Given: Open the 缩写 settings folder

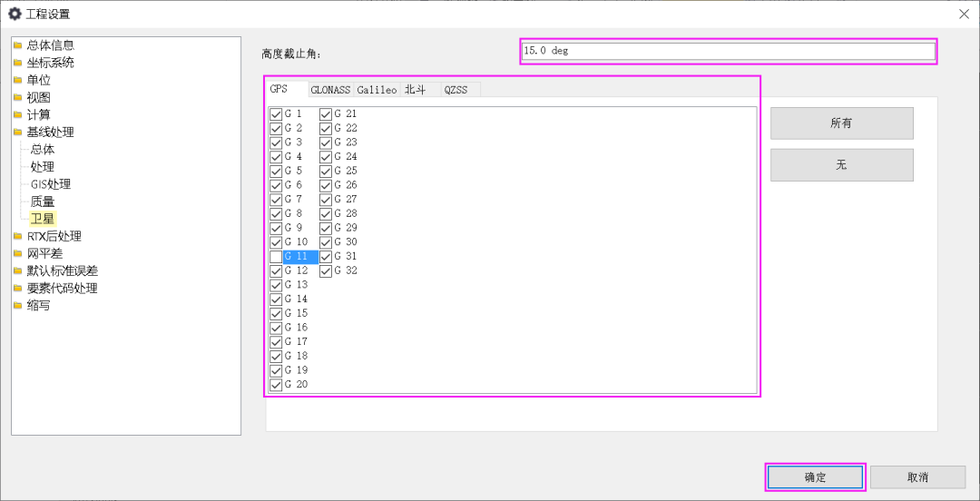Looking at the screenshot, I should click(x=39, y=305).
